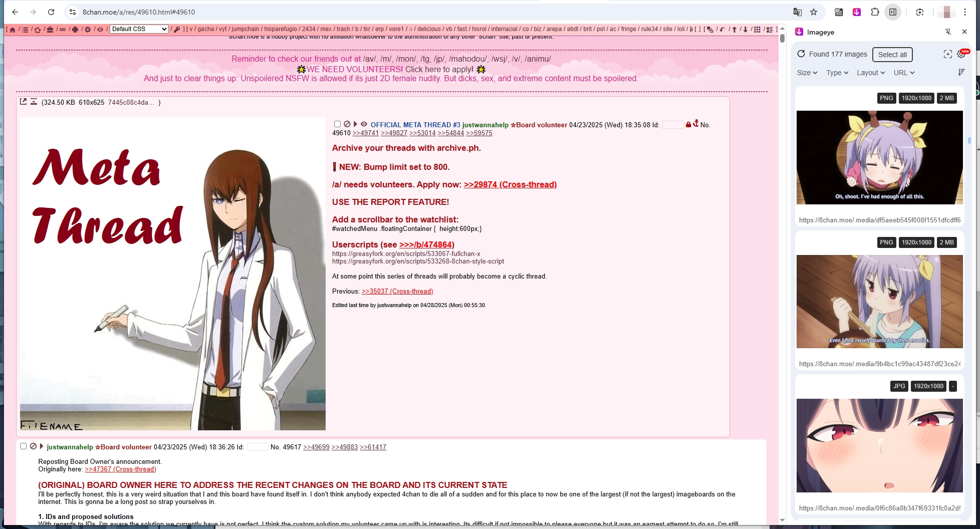Open the home icon in board navbar
Screen dimensions: 980x529
click(x=13, y=30)
